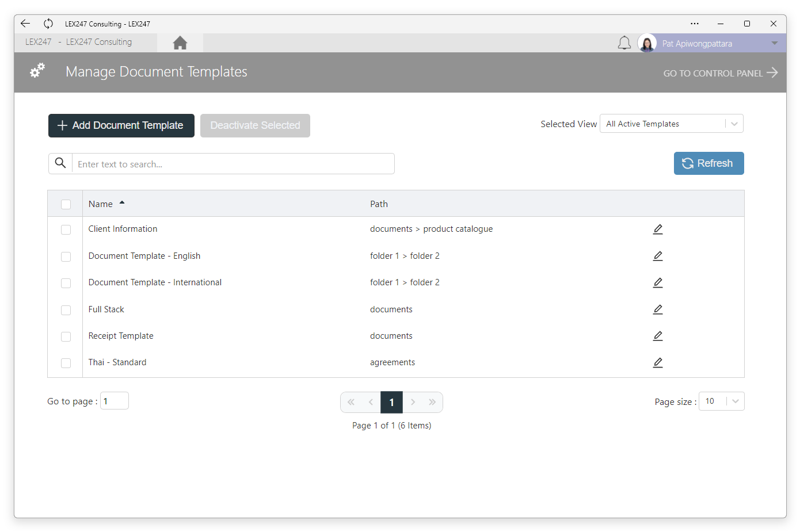800x532 pixels.
Task: Expand the Page size dropdown
Action: [721, 401]
